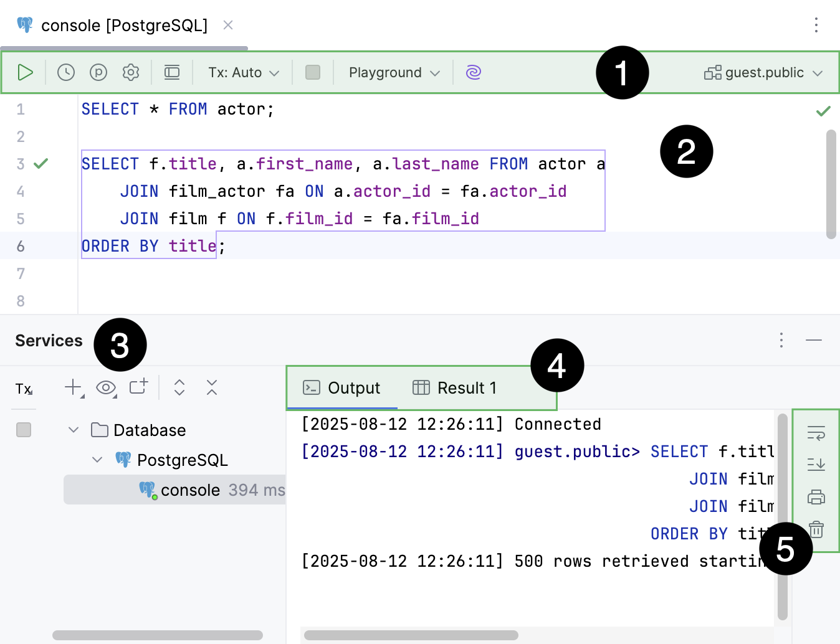
Task: Open the console settings gear
Action: (x=130, y=72)
